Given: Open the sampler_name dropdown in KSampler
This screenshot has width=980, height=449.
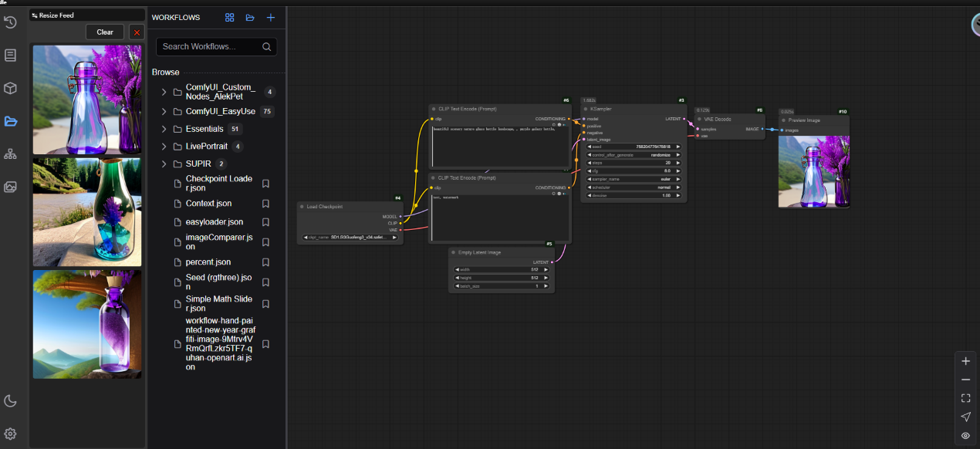Looking at the screenshot, I should (x=633, y=179).
